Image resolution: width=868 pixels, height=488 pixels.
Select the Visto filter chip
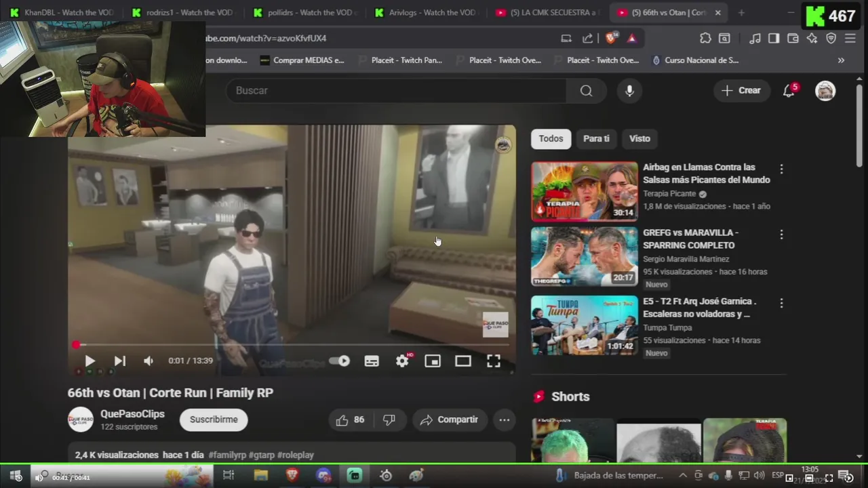coord(639,139)
